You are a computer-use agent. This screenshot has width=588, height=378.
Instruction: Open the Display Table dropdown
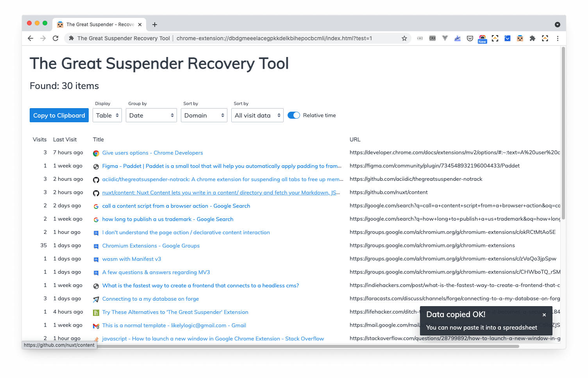click(x=107, y=115)
